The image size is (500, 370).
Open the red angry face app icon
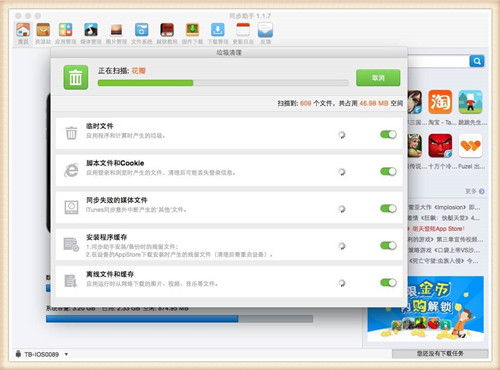point(440,146)
